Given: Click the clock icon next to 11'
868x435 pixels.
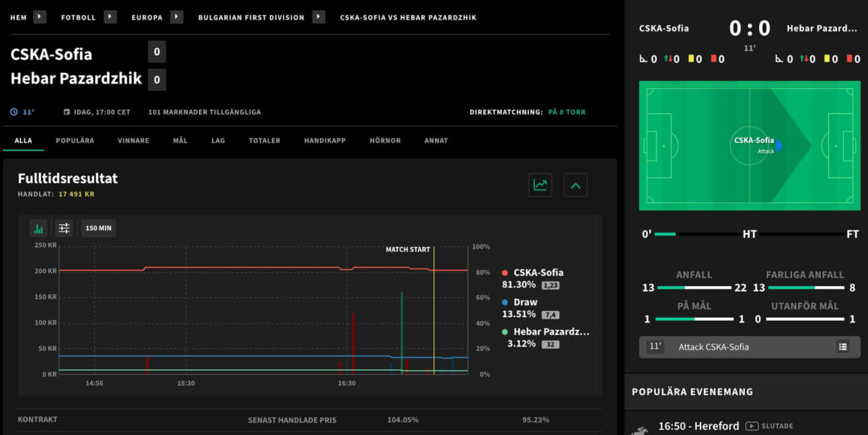Looking at the screenshot, I should tap(14, 112).
